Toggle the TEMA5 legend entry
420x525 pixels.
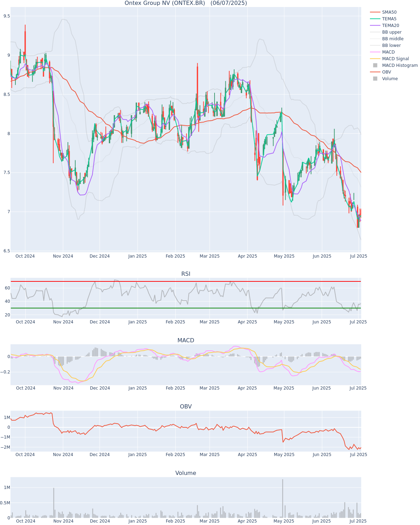click(383, 19)
